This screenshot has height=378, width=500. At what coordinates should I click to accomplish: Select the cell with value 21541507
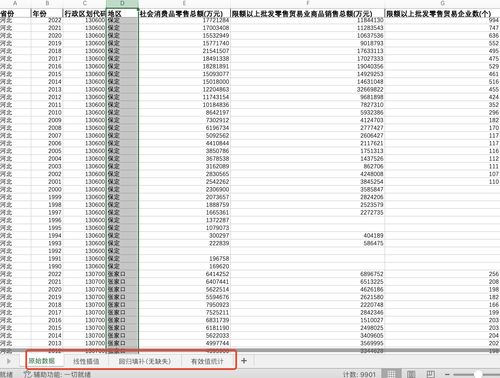[x=184, y=51]
